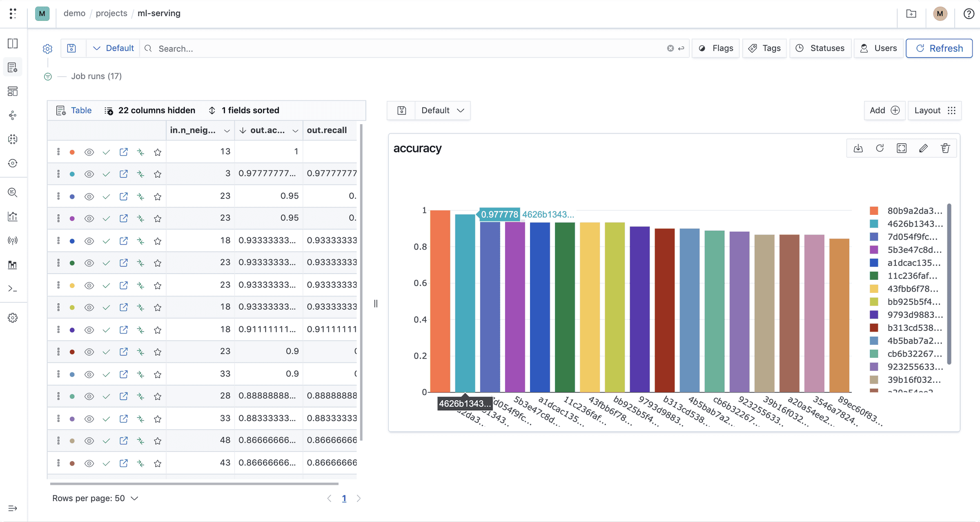Toggle the green filter status icon near Job runs
The width and height of the screenshot is (980, 522).
(48, 76)
